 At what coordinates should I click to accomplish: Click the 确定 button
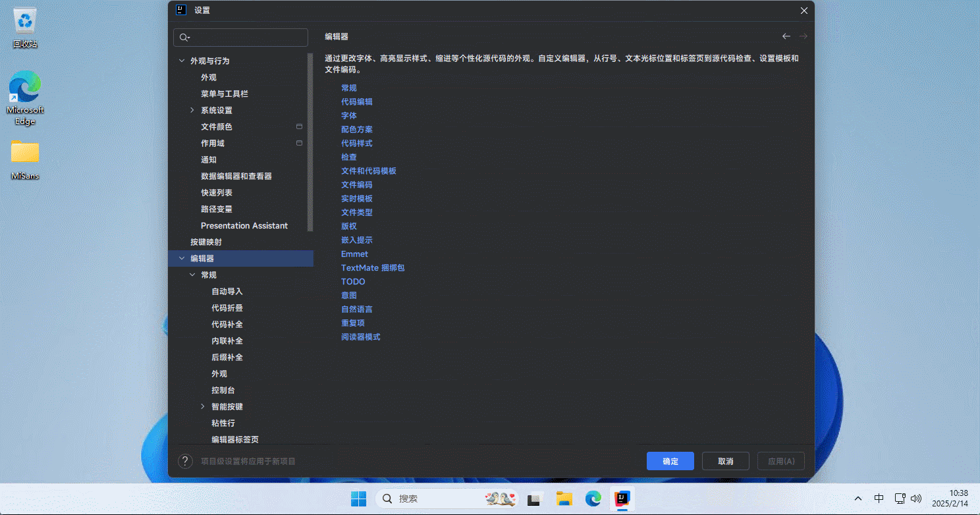[670, 461]
